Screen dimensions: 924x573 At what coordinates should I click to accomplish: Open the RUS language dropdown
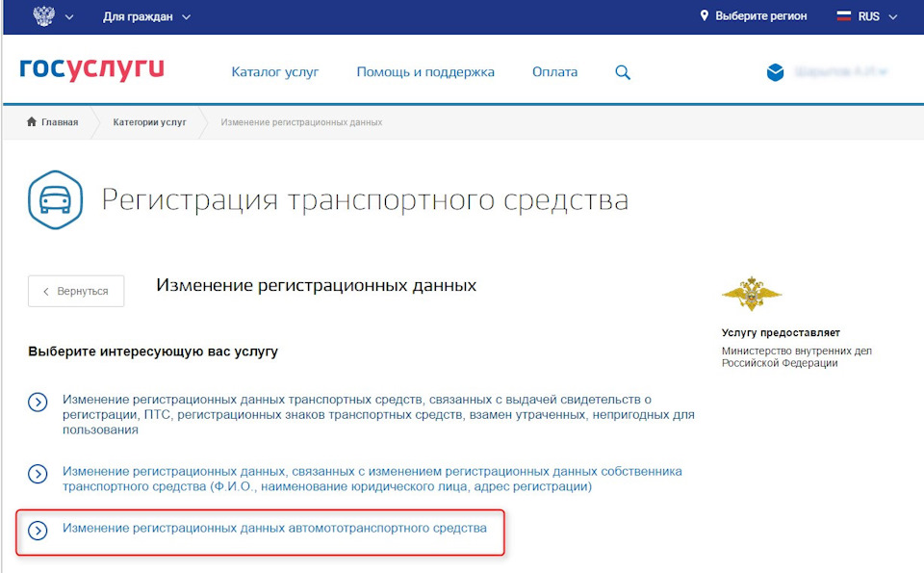877,16
